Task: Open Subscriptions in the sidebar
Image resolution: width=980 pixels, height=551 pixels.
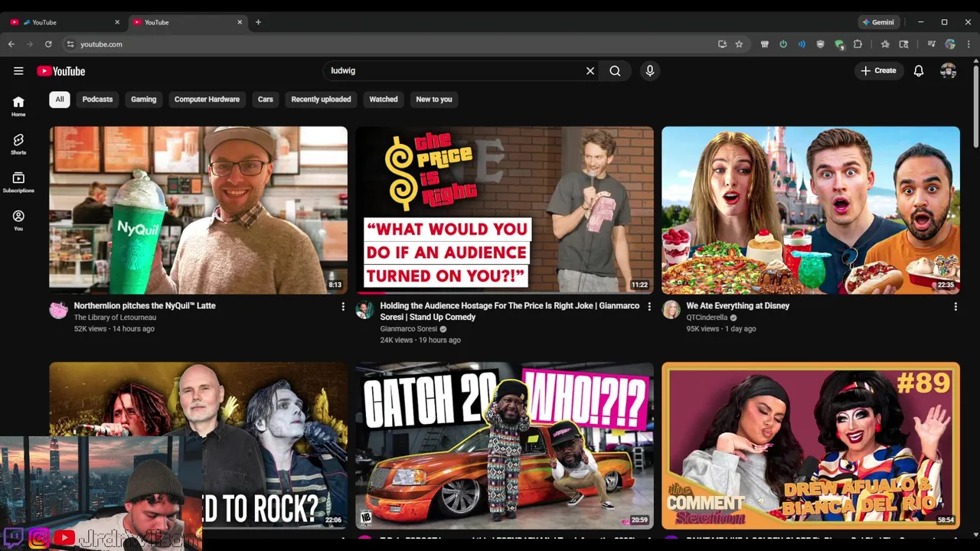Action: pyautogui.click(x=18, y=182)
